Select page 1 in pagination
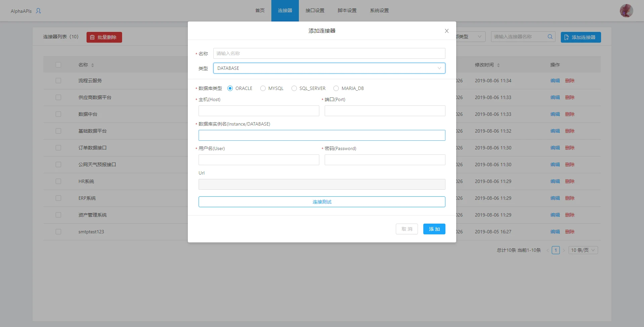Viewport: 644px width, 327px height. (556, 250)
